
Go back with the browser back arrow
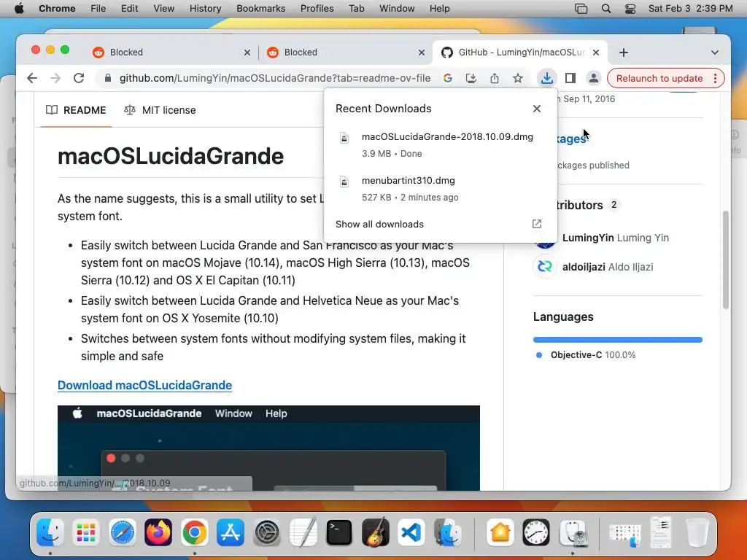coord(32,78)
